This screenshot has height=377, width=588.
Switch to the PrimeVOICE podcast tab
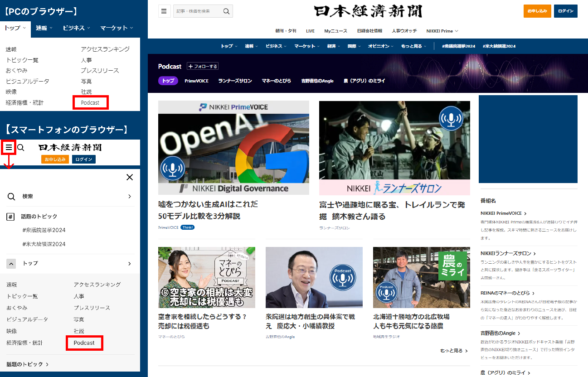[x=196, y=81]
